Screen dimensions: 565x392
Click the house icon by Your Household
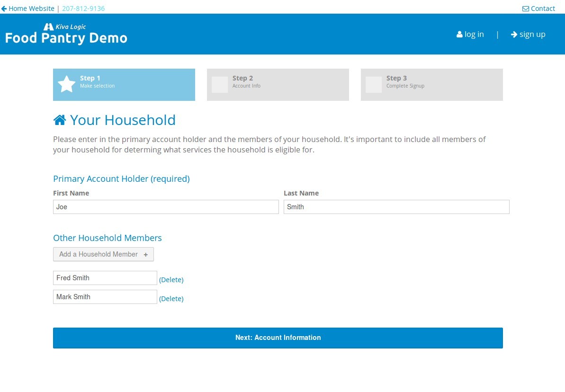click(60, 120)
